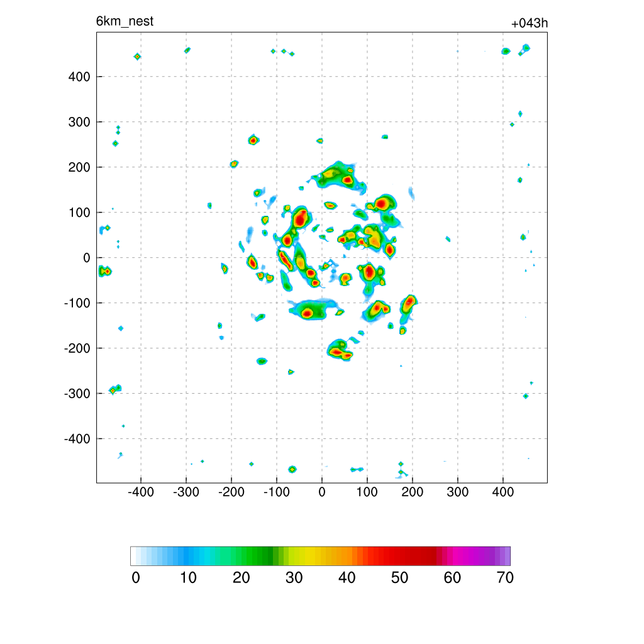Click the '+043h' forecast hour label

(529, 23)
